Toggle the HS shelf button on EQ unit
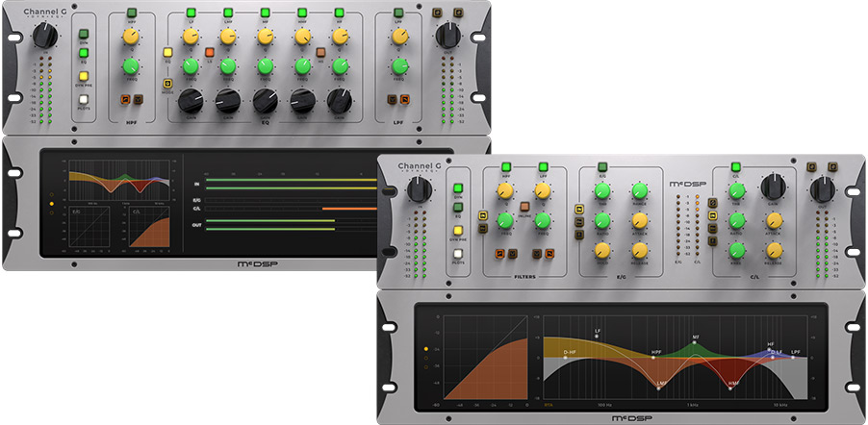The width and height of the screenshot is (868, 425). click(x=320, y=53)
